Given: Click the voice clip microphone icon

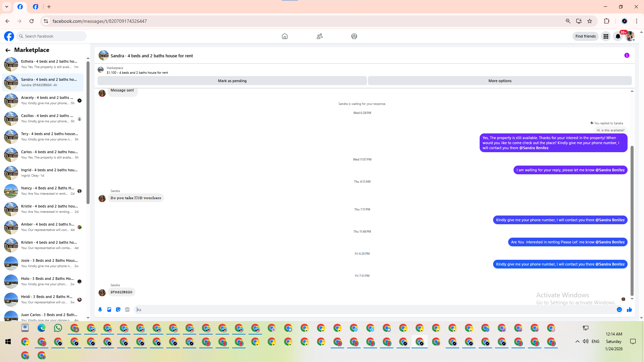Looking at the screenshot, I should [x=100, y=310].
